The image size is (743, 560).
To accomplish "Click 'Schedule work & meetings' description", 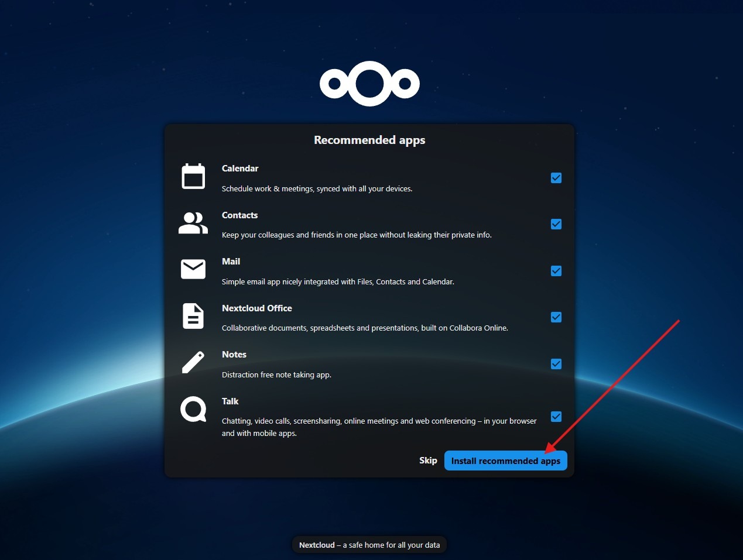I will tap(317, 189).
